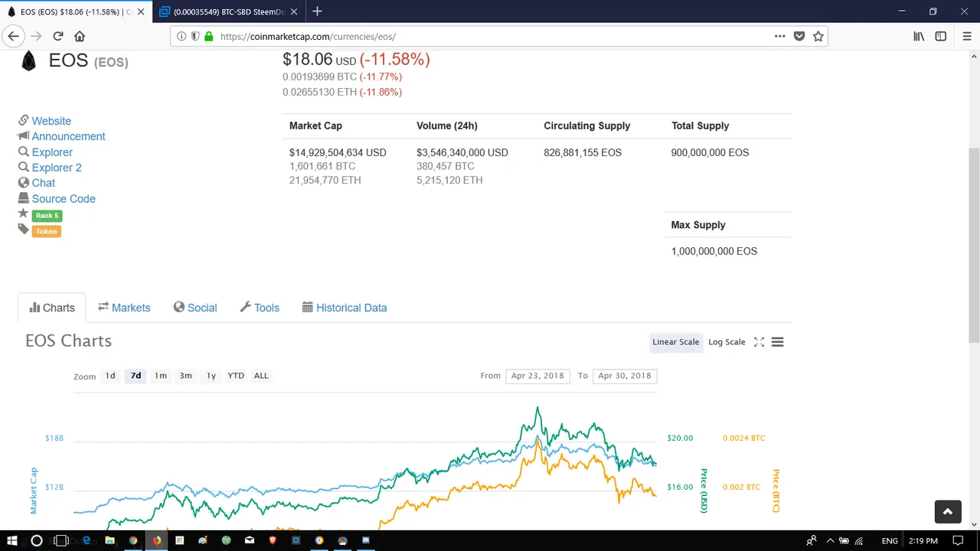Switch to the Markets tab
The height and width of the screenshot is (551, 980).
tap(124, 308)
